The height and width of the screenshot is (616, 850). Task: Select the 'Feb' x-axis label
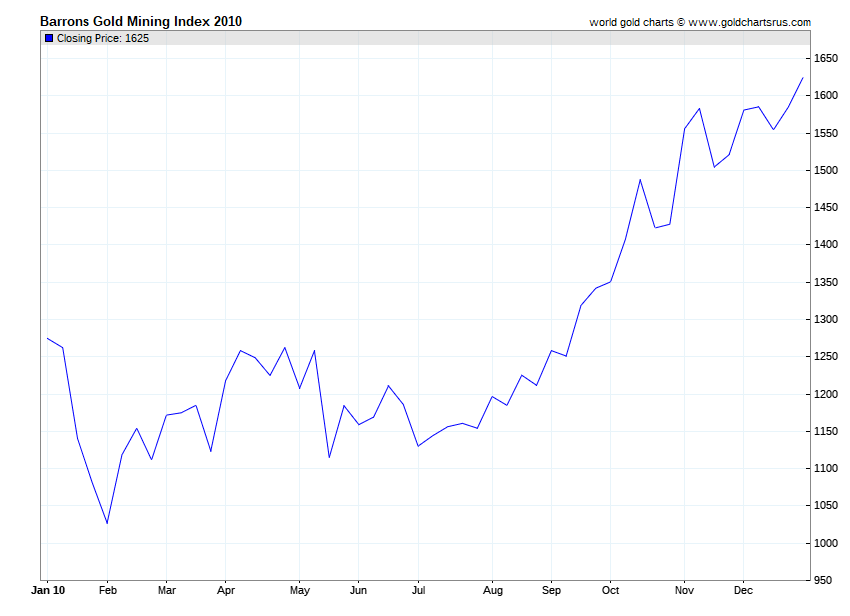(x=108, y=590)
